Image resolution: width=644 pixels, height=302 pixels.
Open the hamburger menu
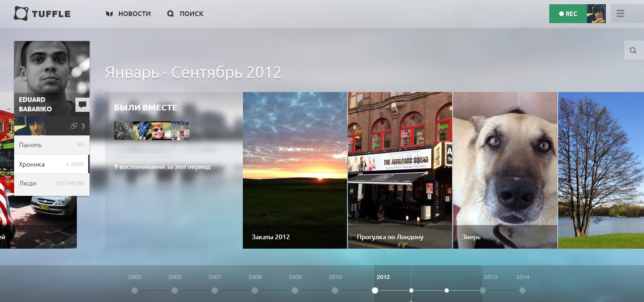tap(620, 14)
